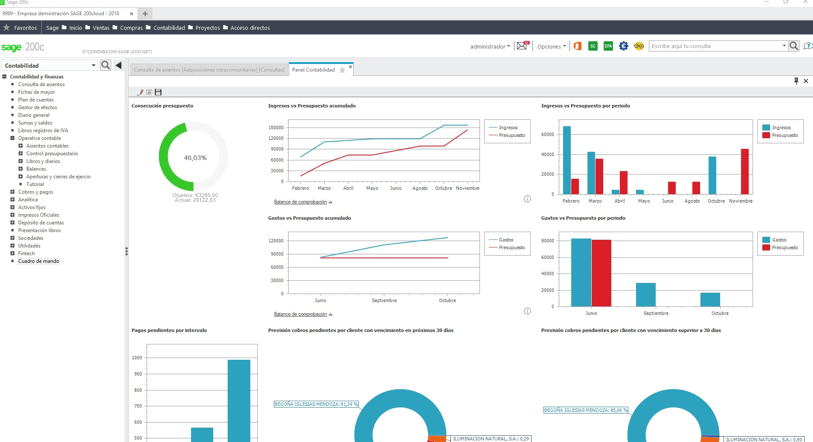Expand Libros y diarios tree node

[21, 161]
